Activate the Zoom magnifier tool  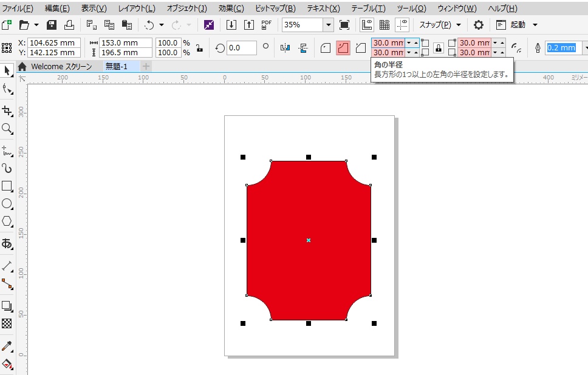[7, 129]
